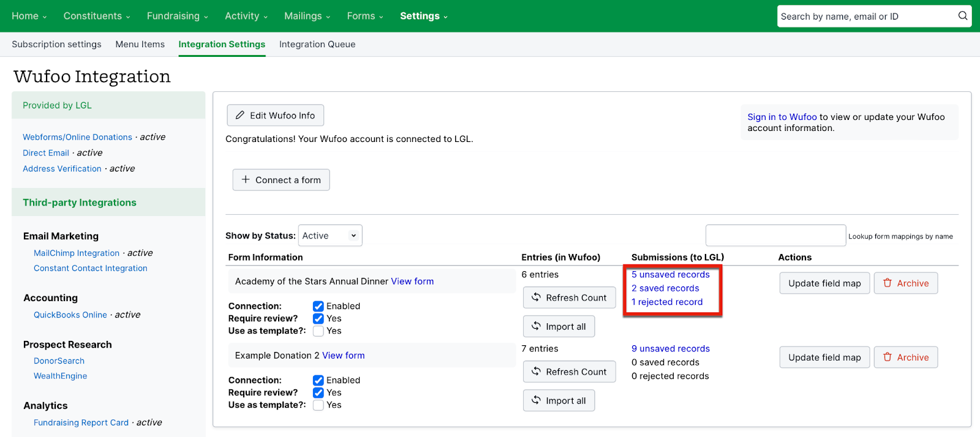Screen dimensions: 980x437
Task: Open the 2 saved records link
Action: [665, 288]
